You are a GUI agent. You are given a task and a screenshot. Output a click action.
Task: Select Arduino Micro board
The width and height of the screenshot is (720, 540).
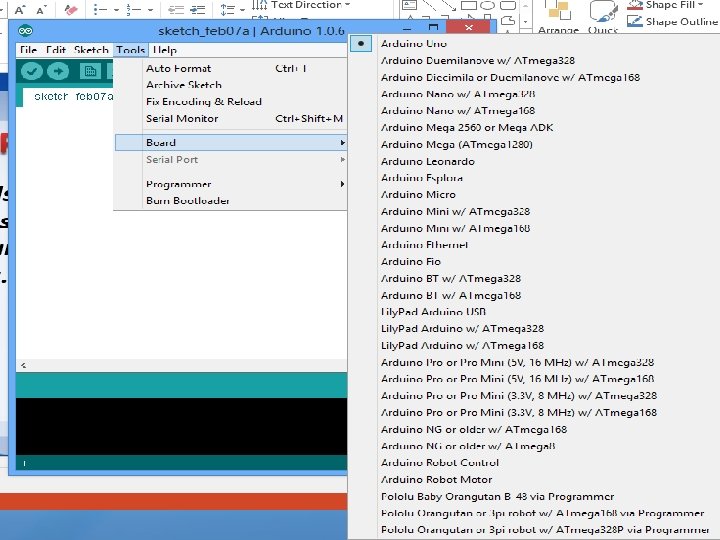[x=418, y=195]
